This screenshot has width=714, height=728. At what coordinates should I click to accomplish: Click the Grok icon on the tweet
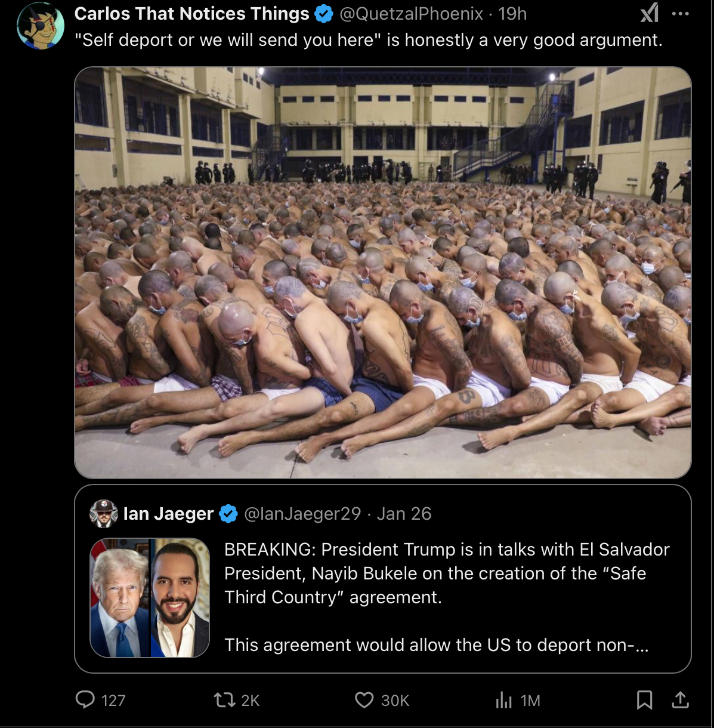[649, 13]
